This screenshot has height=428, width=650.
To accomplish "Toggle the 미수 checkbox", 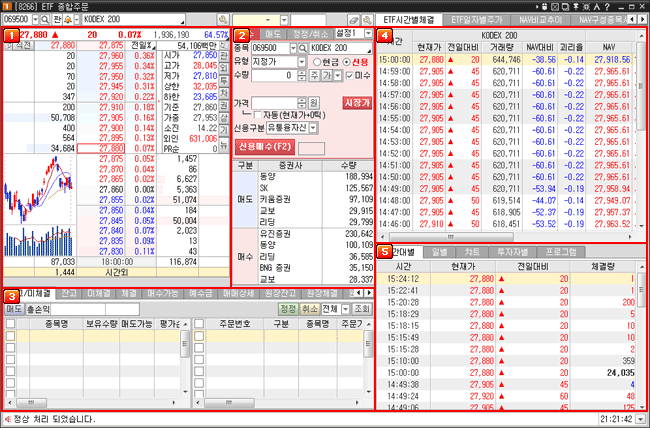I will tap(348, 75).
